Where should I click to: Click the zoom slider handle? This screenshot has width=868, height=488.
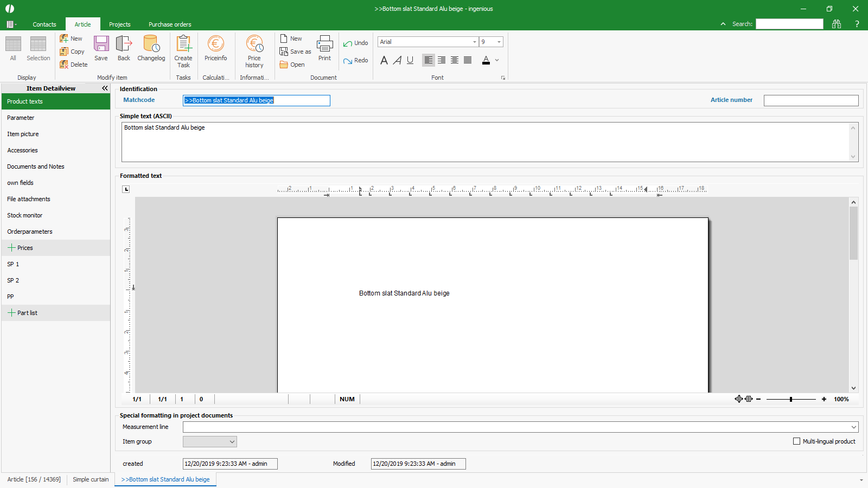791,399
